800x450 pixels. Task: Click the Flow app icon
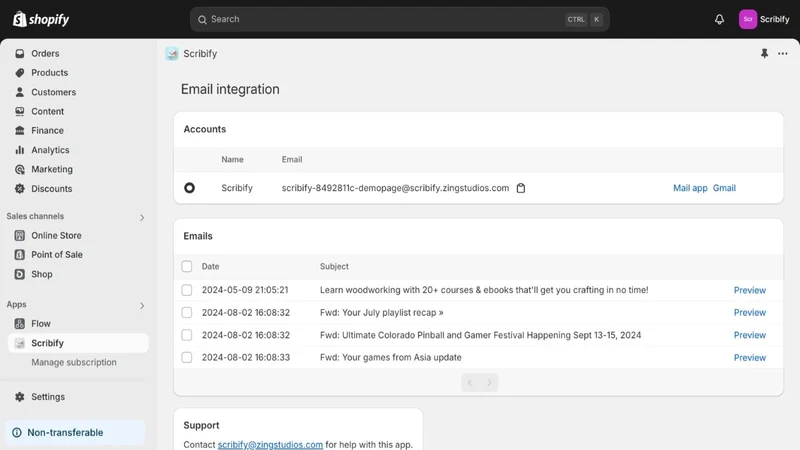pos(19,323)
